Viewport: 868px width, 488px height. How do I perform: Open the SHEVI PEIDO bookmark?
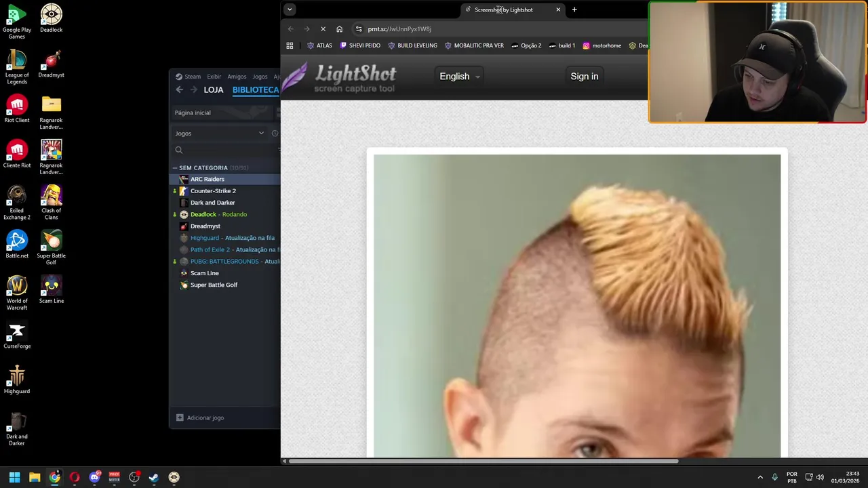pyautogui.click(x=360, y=45)
